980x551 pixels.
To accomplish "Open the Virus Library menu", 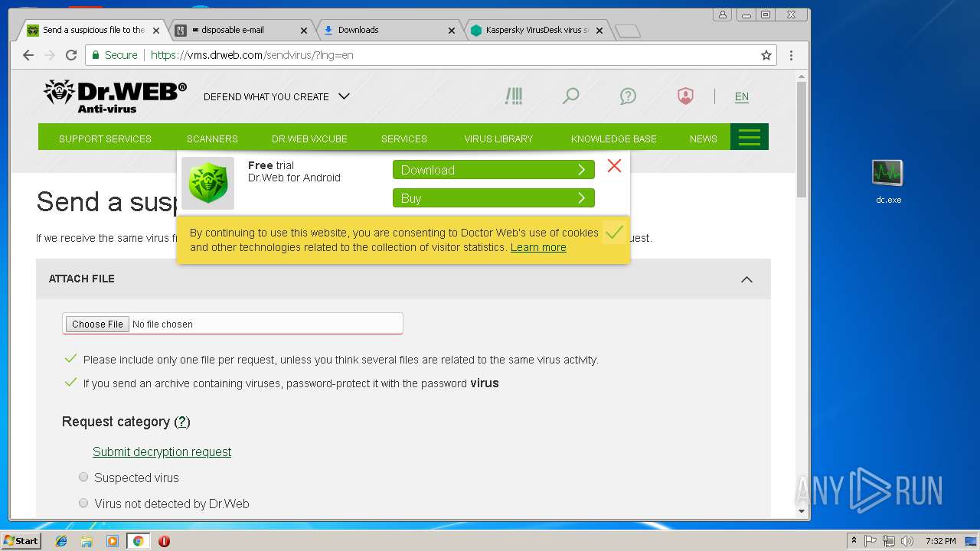I will [x=498, y=139].
